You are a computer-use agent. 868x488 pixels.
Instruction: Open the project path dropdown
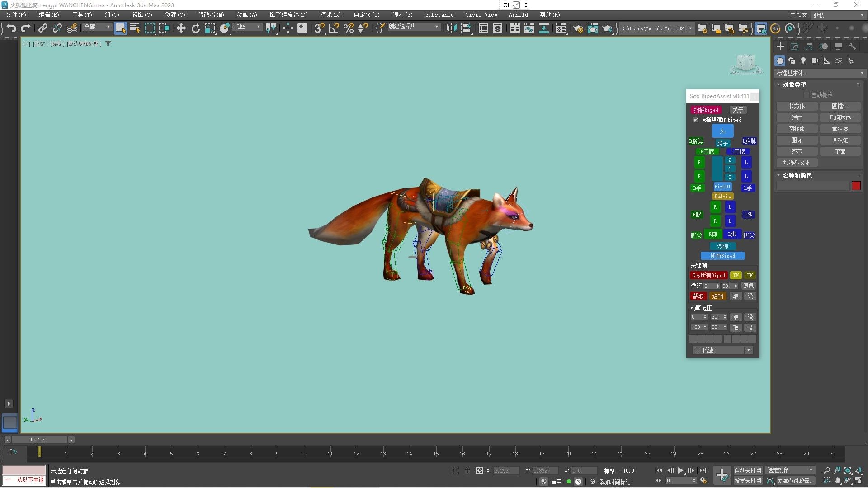656,28
